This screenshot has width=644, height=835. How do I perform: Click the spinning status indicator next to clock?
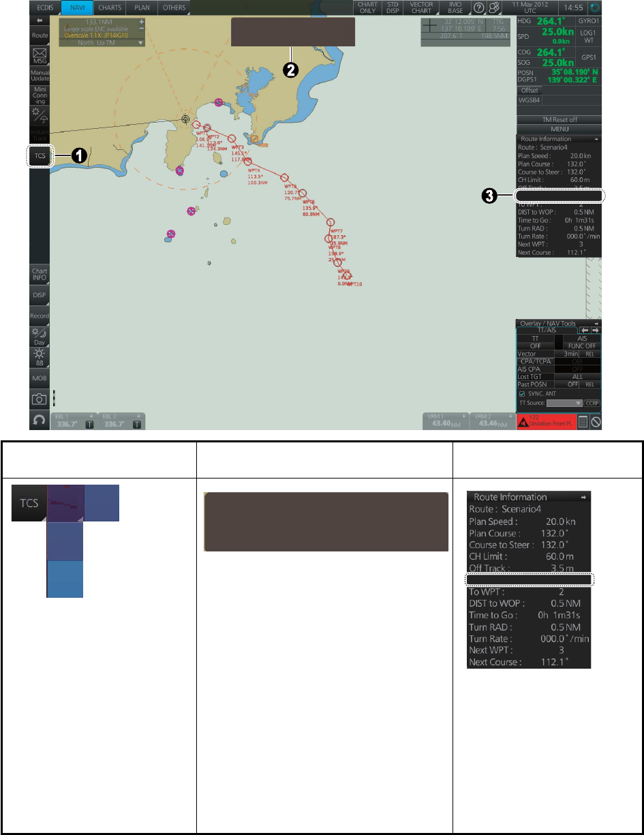(594, 8)
